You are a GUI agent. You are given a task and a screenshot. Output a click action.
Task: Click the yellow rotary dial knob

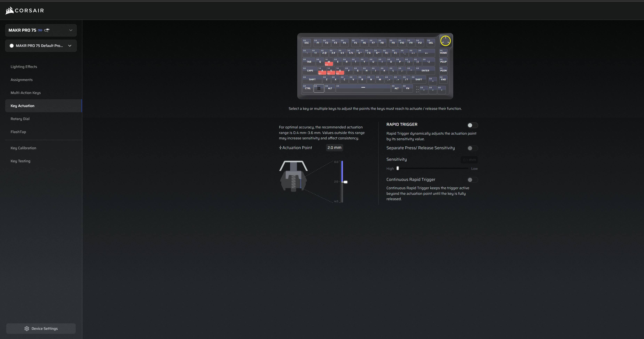(x=445, y=41)
